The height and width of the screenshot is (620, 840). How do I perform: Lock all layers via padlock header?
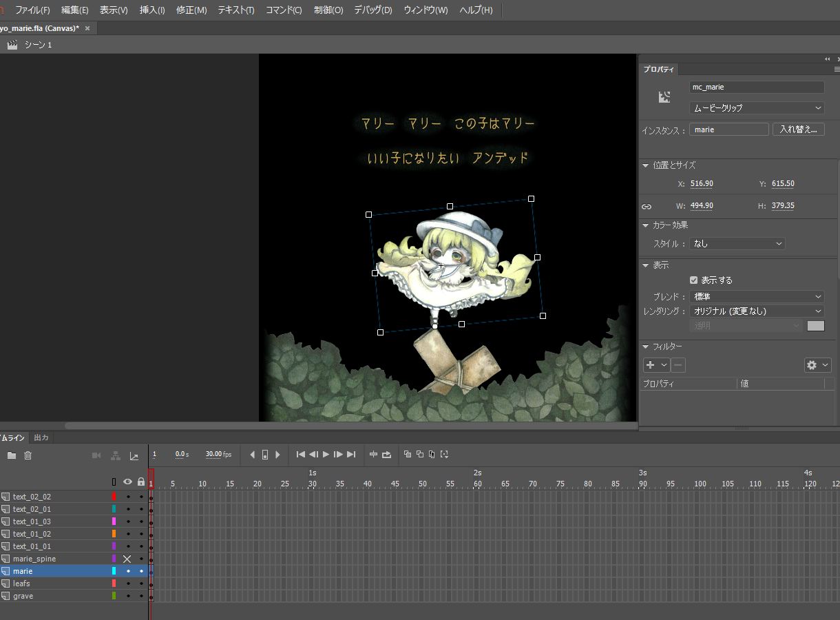pos(141,482)
